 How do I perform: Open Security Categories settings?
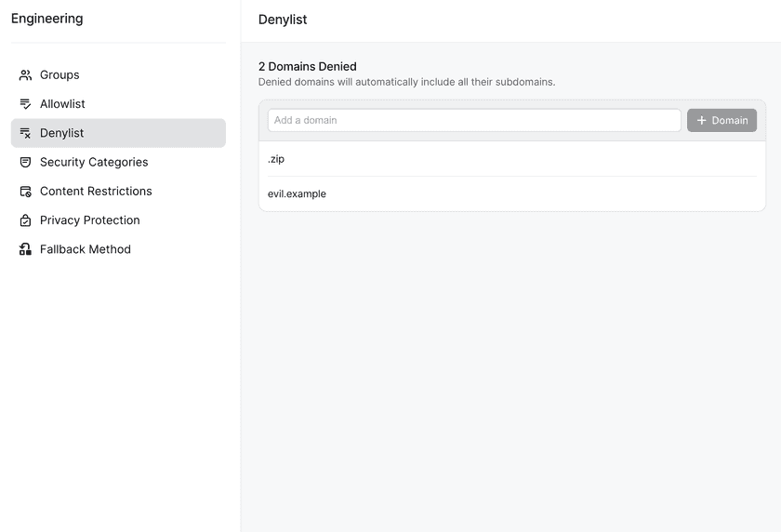[94, 162]
